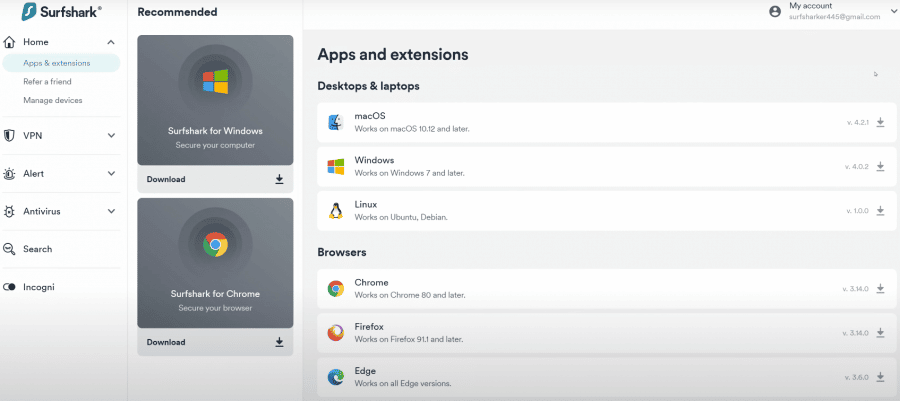
Task: Open the My account dropdown arrow
Action: pos(894,11)
